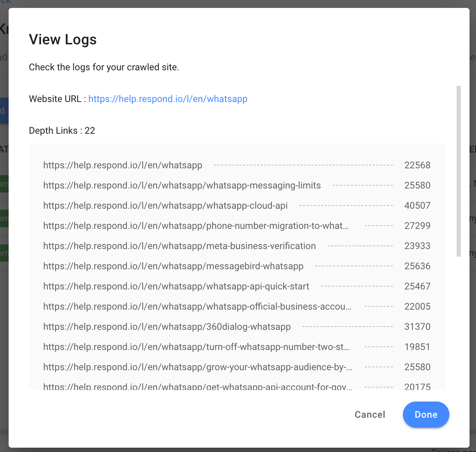The height and width of the screenshot is (452, 476).
Task: Click the messagebird-whatsapp log URL
Action: 173,266
